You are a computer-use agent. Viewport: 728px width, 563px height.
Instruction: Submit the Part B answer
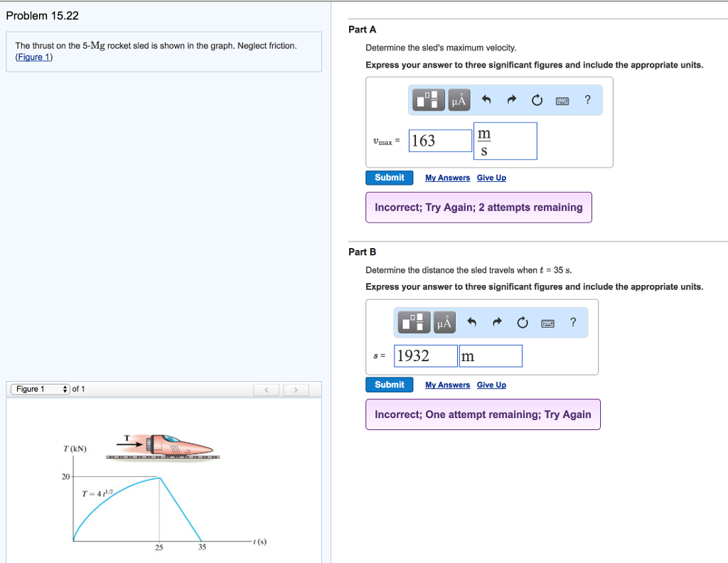point(389,385)
